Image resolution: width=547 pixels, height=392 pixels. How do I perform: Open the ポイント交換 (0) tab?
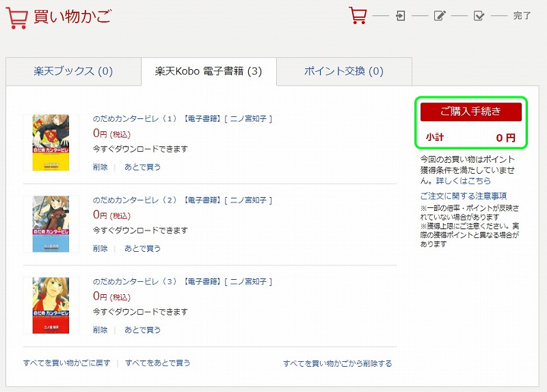pos(344,71)
